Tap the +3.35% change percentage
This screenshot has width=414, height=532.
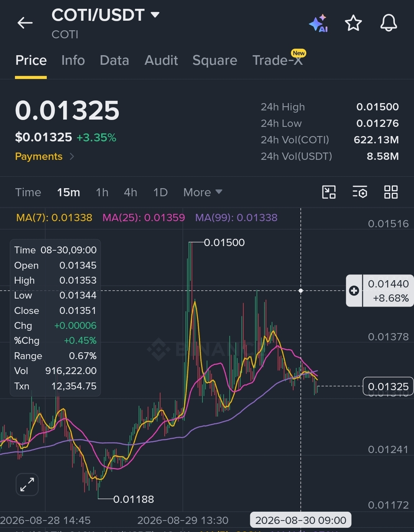[96, 138]
